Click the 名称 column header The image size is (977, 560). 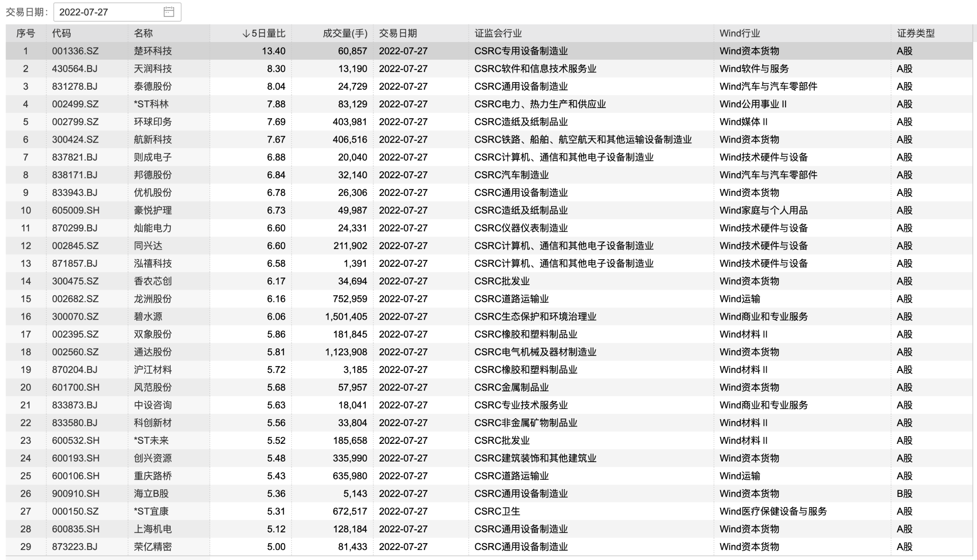click(x=143, y=34)
